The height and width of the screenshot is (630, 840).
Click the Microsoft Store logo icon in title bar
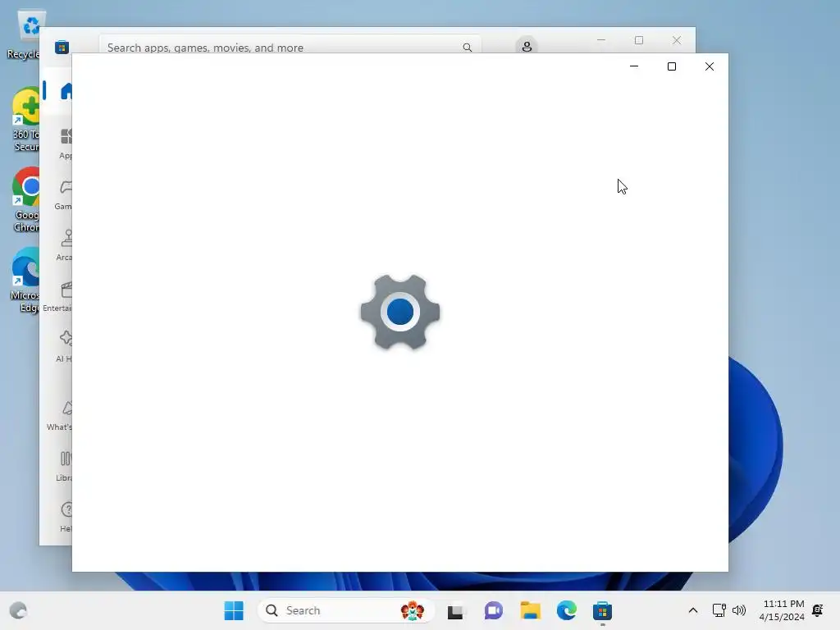click(62, 47)
